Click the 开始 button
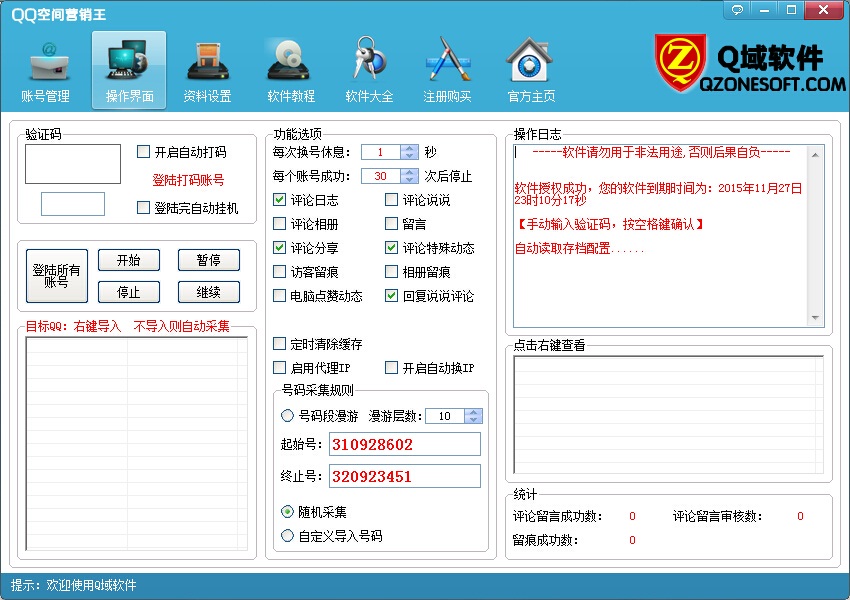850x600 pixels. tap(129, 260)
